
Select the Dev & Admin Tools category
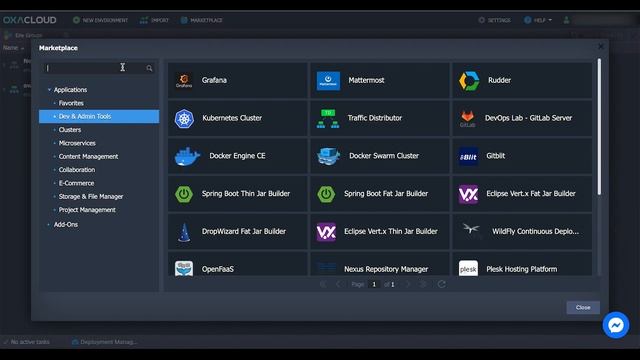[x=99, y=116]
